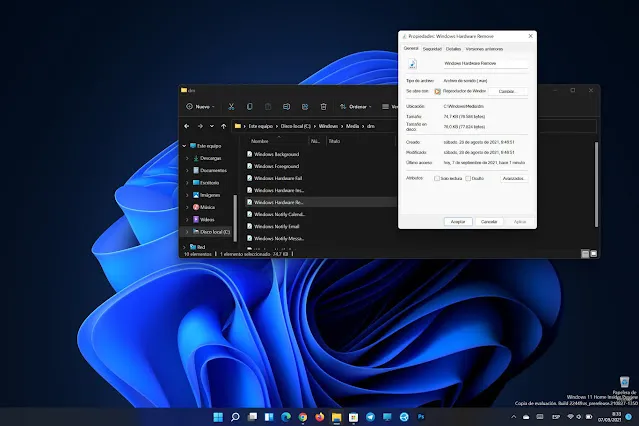Click the file list vertical scrollbar in Explorer
The width and height of the screenshot is (639, 426).
pyautogui.click(x=596, y=184)
